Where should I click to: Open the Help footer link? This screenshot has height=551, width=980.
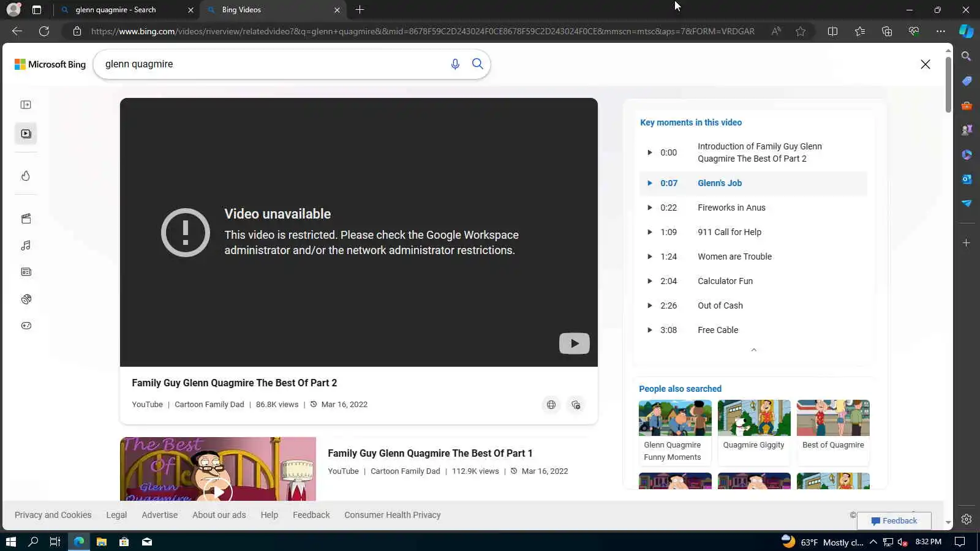tap(269, 515)
